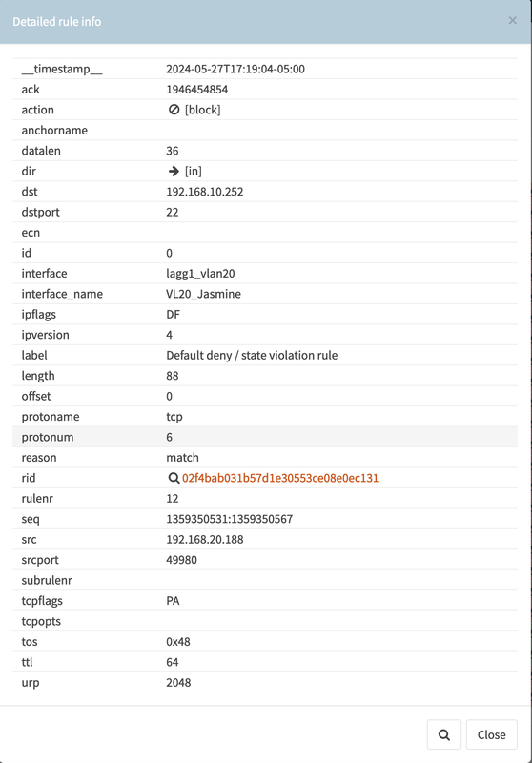The width and height of the screenshot is (532, 763).
Task: Select tos value 0x48
Action: [178, 641]
